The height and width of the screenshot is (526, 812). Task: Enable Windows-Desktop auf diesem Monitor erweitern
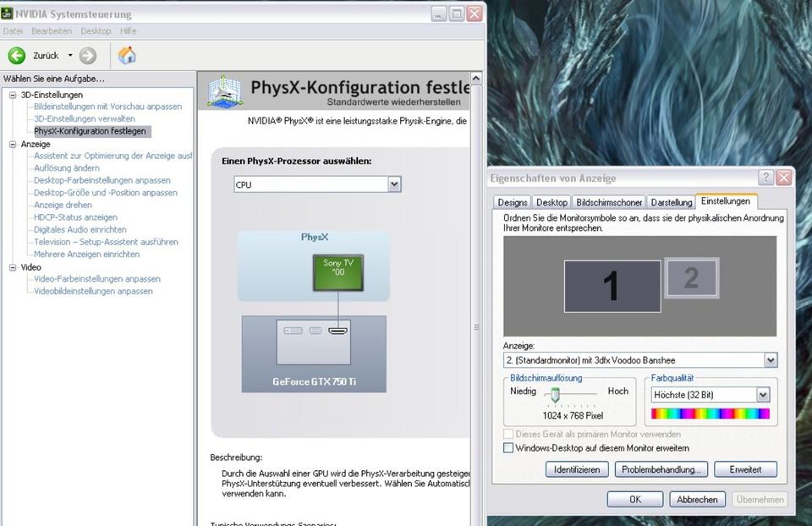click(x=508, y=448)
